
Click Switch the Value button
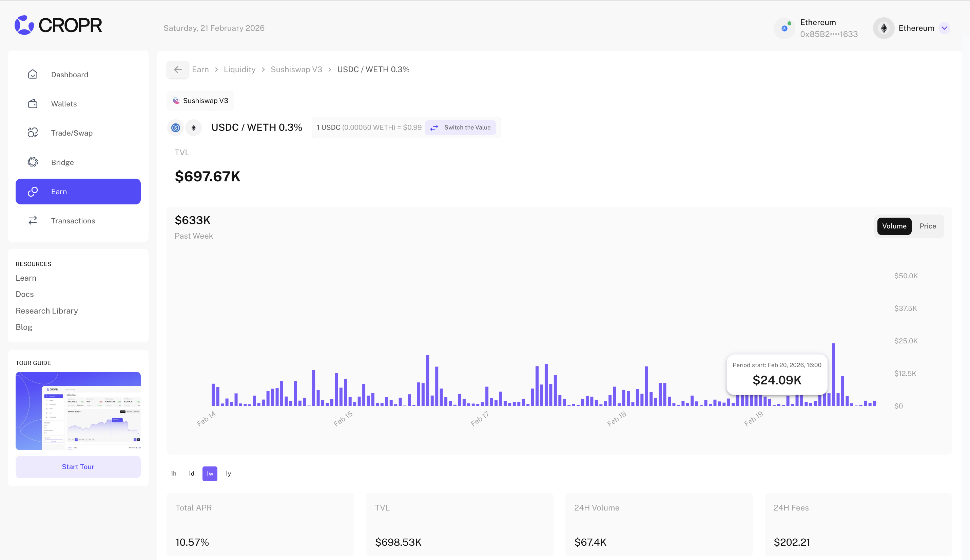point(460,128)
